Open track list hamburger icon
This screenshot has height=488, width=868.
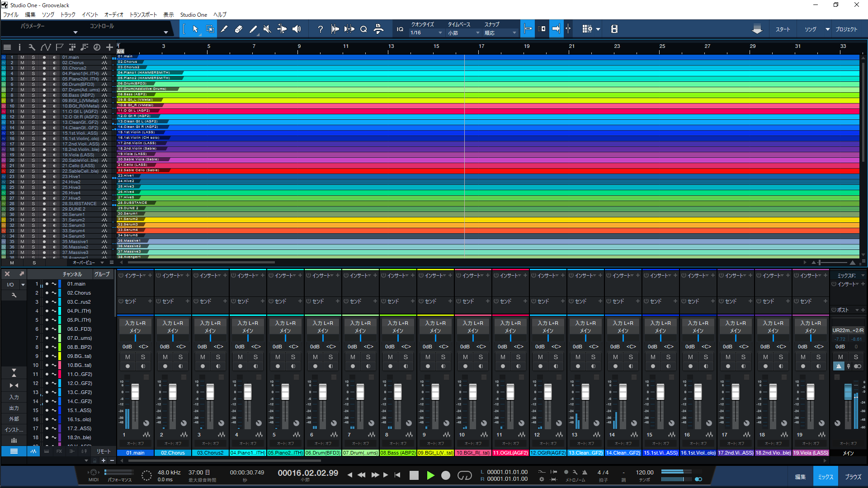pyautogui.click(x=7, y=47)
